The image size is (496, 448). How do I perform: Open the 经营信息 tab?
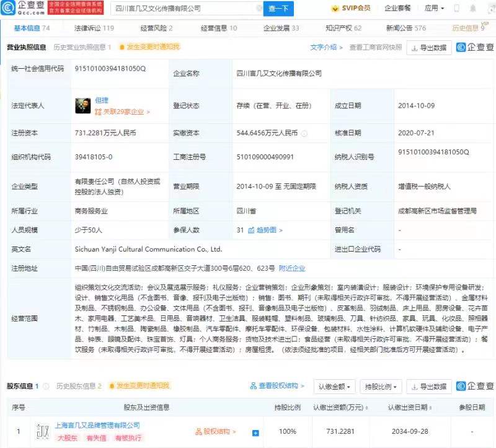(219, 28)
